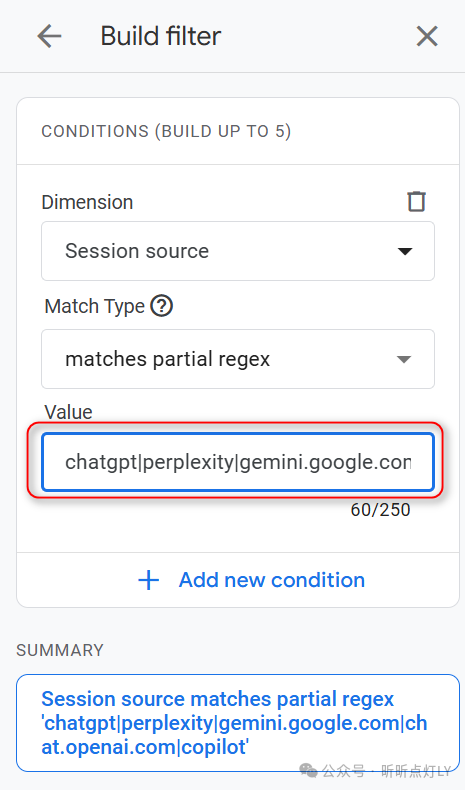
Task: Go back using the left arrow icon
Action: pos(49,36)
